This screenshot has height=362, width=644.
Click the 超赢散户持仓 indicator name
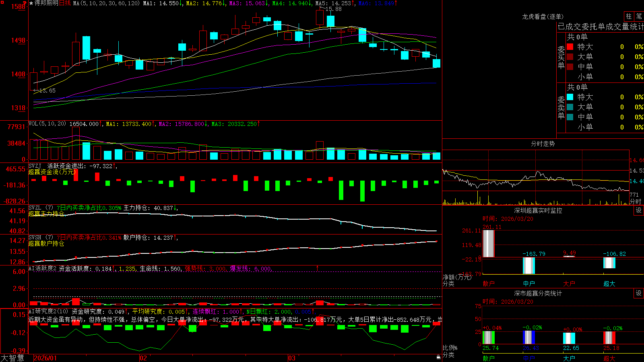[46, 243]
